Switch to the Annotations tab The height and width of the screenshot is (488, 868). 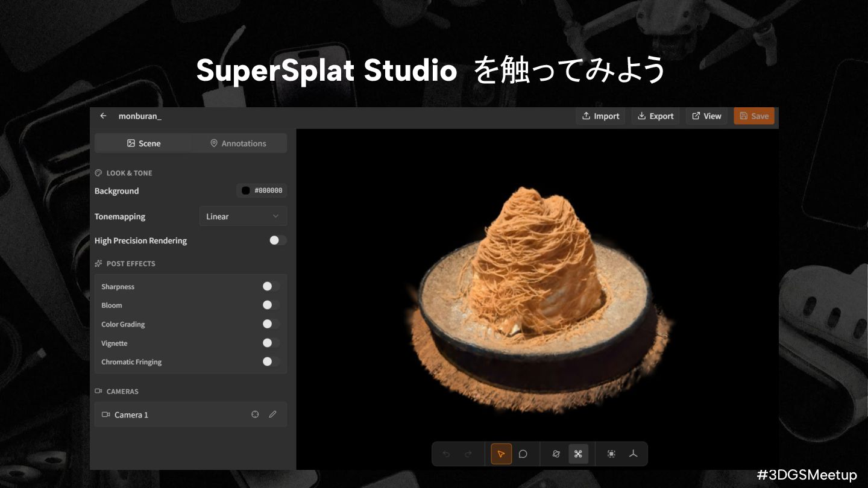point(239,143)
